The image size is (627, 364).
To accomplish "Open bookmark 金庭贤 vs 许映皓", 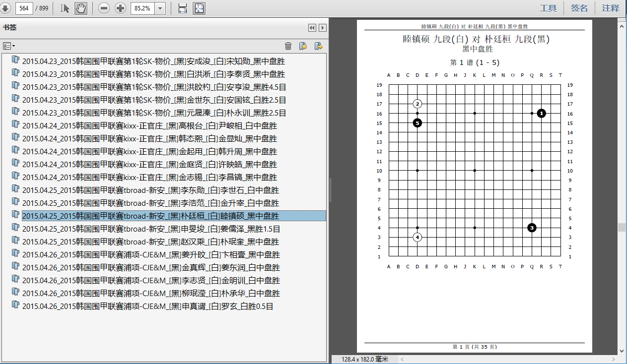I will click(x=149, y=164).
